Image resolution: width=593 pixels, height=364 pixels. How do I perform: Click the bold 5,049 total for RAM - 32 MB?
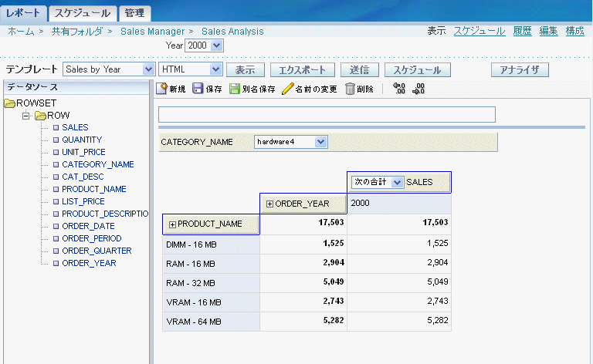click(x=334, y=281)
